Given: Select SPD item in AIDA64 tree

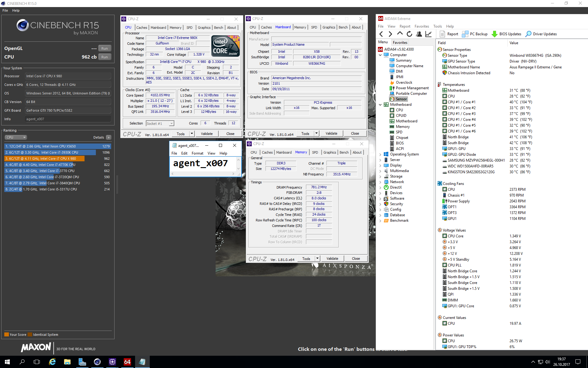Looking at the screenshot, I should pos(399,132).
